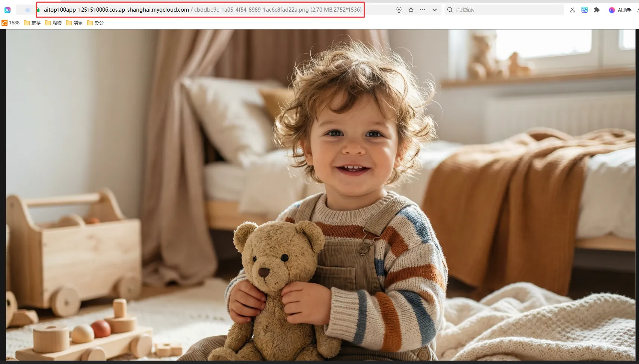Screen dimensions: 639x364
Task: Click the AI browser logo icon
Action: pos(8,10)
